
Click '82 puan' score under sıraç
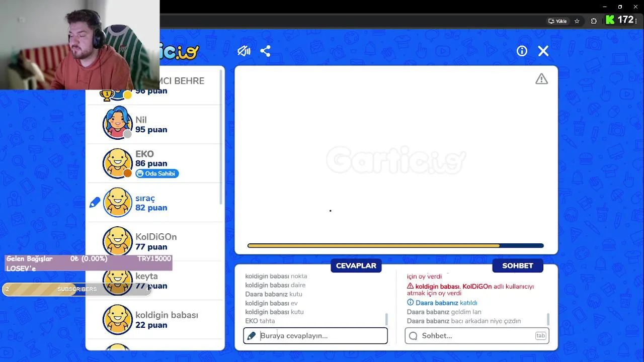(151, 208)
